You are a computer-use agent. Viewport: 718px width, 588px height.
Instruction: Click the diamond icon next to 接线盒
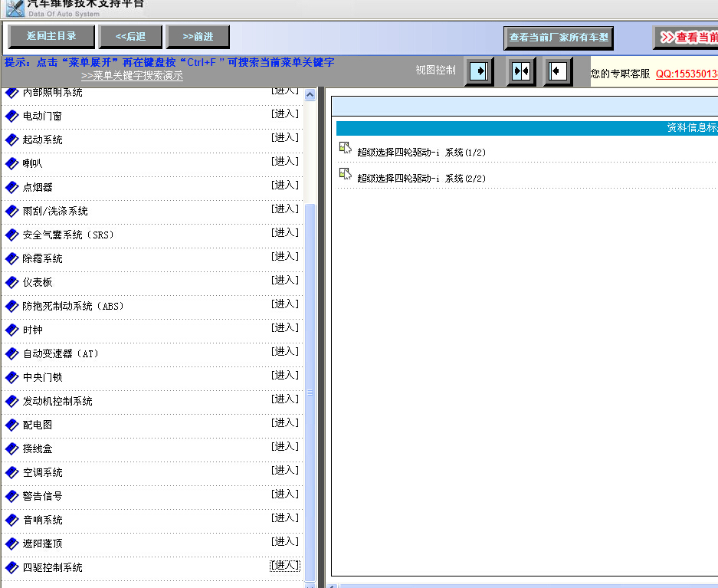click(11, 448)
